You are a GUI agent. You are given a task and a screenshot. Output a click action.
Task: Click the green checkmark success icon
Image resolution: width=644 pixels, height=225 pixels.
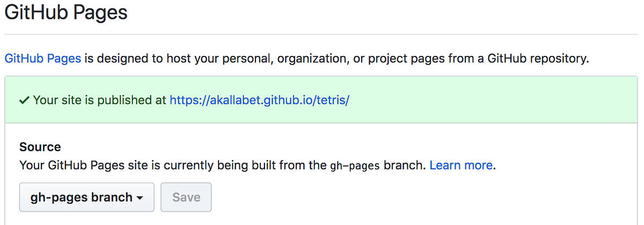24,100
